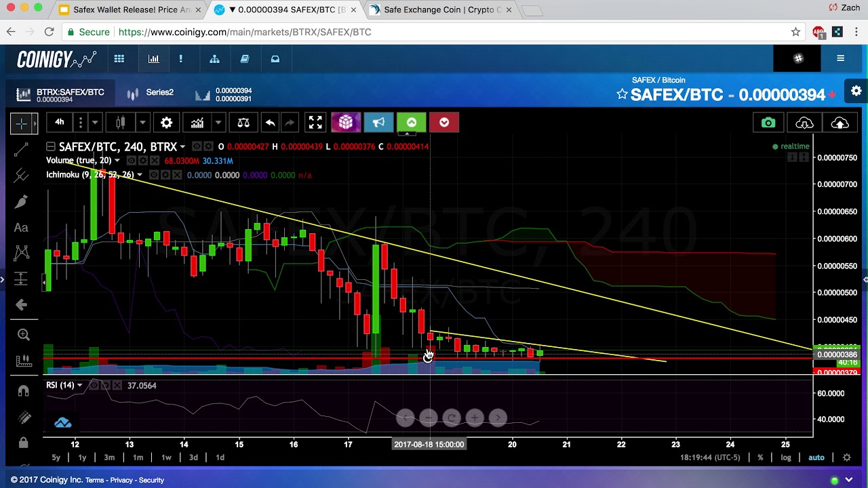
Task: Open chart properties gear in toolbar
Action: pyautogui.click(x=166, y=123)
